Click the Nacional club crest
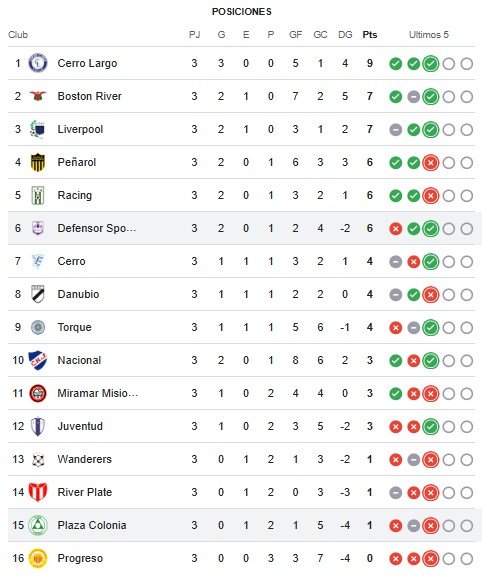Image resolution: width=482 pixels, height=580 pixels. (x=38, y=360)
